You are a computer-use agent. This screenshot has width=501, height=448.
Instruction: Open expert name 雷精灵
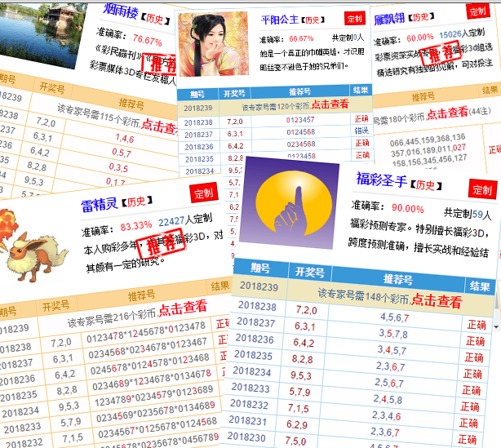(x=100, y=205)
